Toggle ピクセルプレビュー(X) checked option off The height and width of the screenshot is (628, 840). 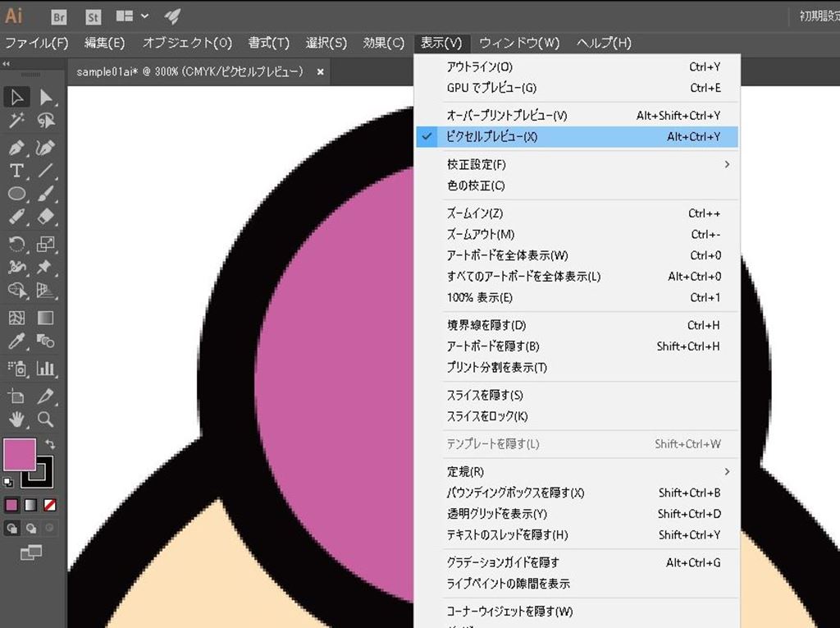492,137
